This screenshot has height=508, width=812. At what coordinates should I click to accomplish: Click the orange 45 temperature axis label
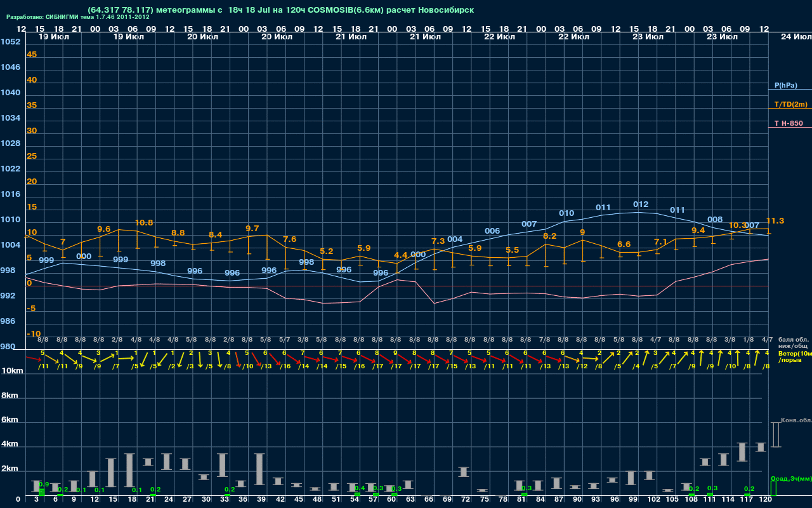pos(32,55)
